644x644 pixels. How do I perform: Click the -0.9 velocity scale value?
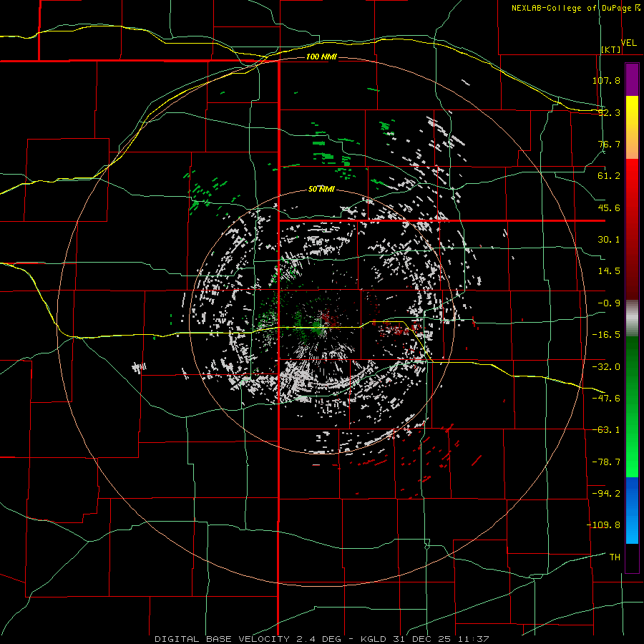(x=609, y=303)
